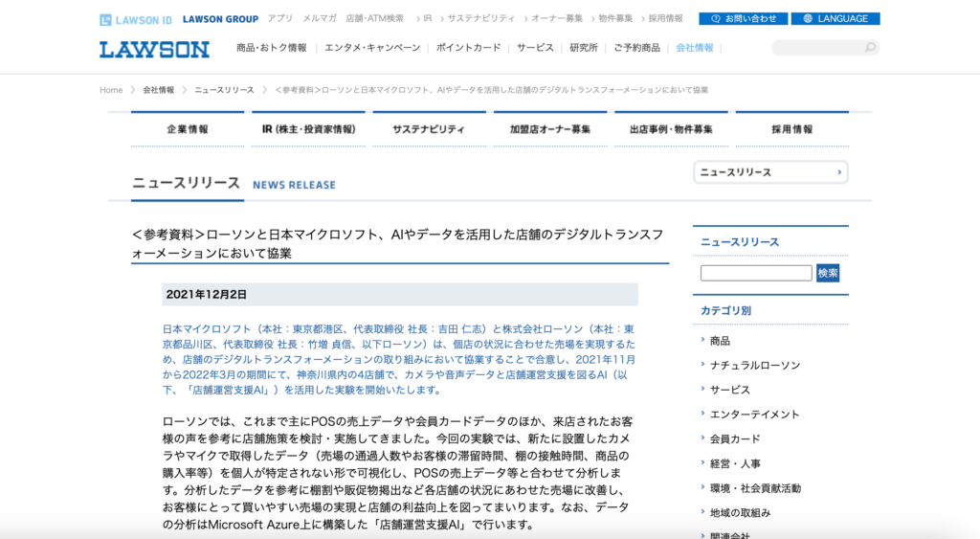Open アプリ link in top bar
The image size is (980, 539).
[280, 19]
